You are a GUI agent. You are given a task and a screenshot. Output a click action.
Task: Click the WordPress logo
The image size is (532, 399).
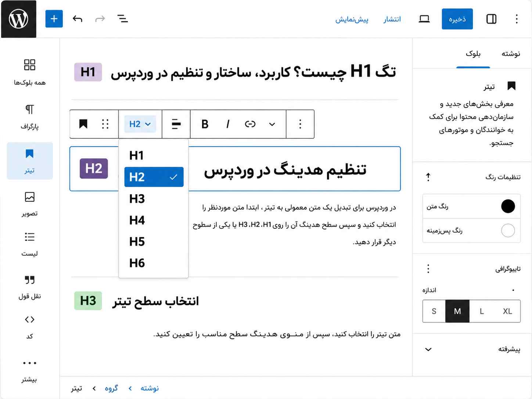[x=18, y=19]
